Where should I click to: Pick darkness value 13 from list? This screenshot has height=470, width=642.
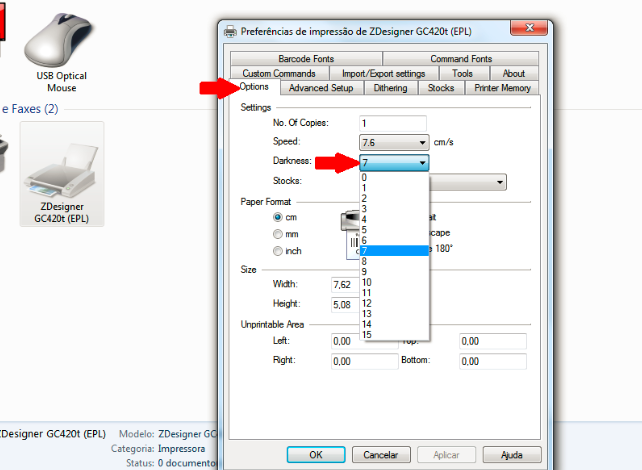pyautogui.click(x=394, y=314)
